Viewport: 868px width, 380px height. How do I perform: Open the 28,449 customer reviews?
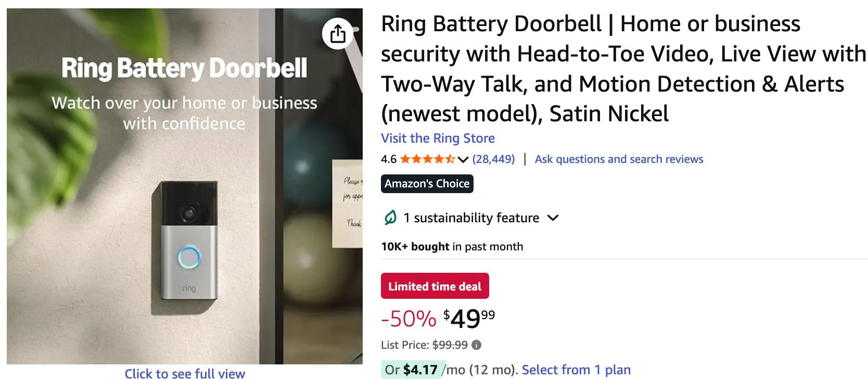493,159
